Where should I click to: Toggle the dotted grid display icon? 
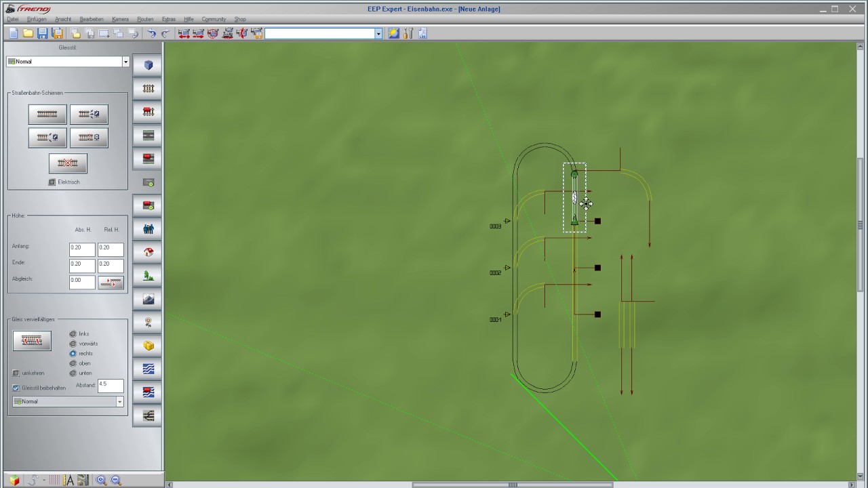(x=54, y=481)
